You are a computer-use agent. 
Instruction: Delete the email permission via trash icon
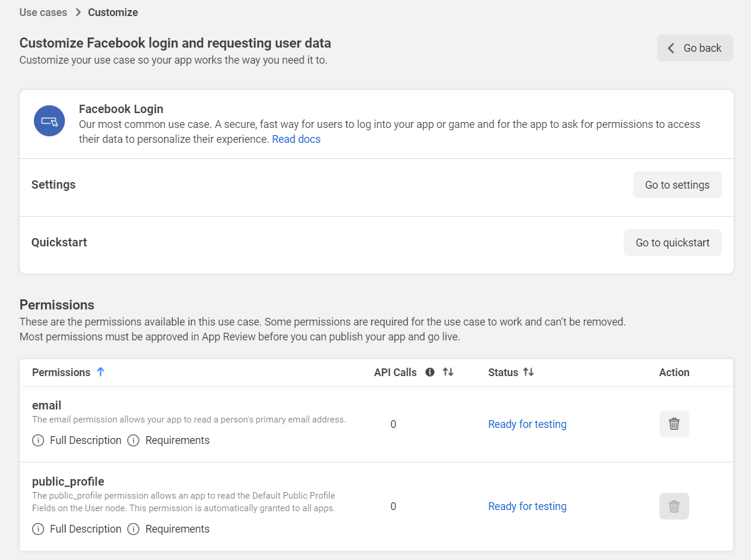click(674, 424)
